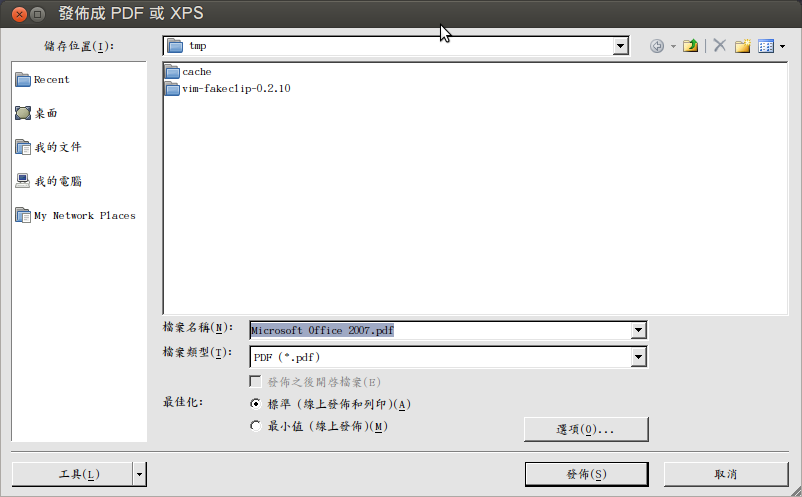802x497 pixels.
Task: Open 我的文件 (My Documents) location
Action: (x=48, y=147)
